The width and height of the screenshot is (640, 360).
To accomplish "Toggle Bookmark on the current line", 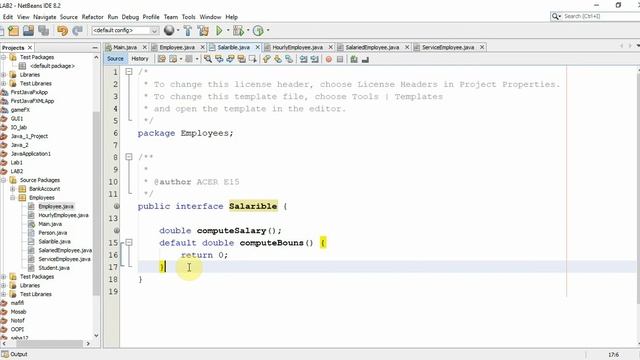I will (x=289, y=59).
